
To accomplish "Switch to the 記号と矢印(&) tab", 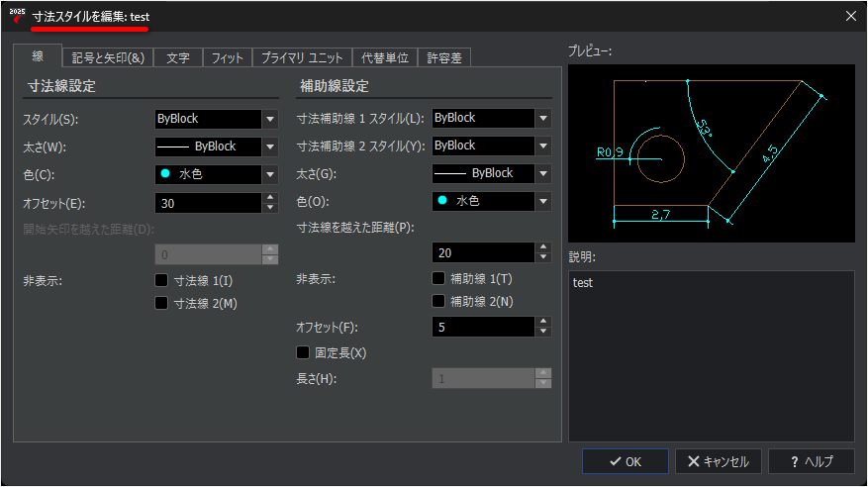I will click(108, 57).
